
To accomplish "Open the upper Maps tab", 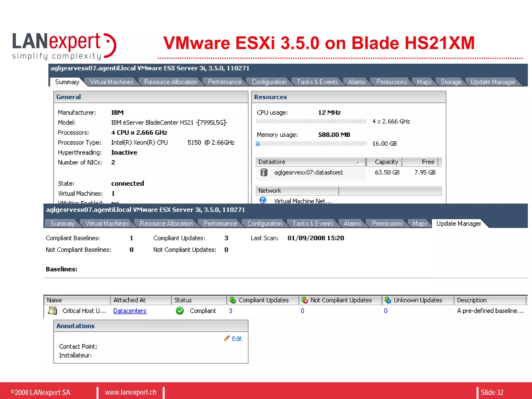I will pos(424,82).
